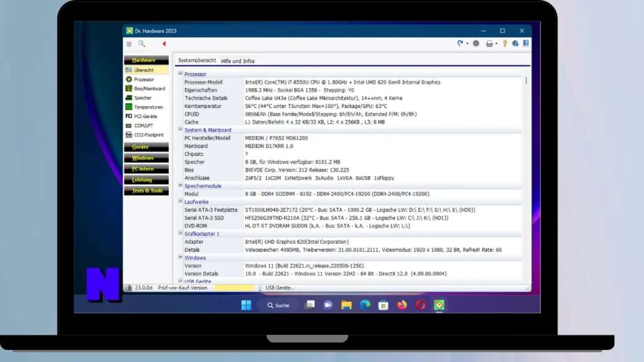This screenshot has width=644, height=362.
Task: Click the Mainboard MEDION D17KRR 1.0 value
Action: 269,146
